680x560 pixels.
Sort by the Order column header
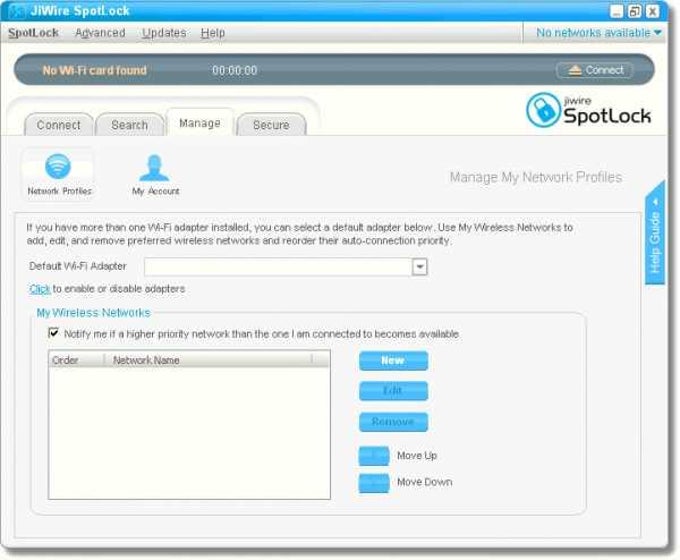tap(77, 360)
